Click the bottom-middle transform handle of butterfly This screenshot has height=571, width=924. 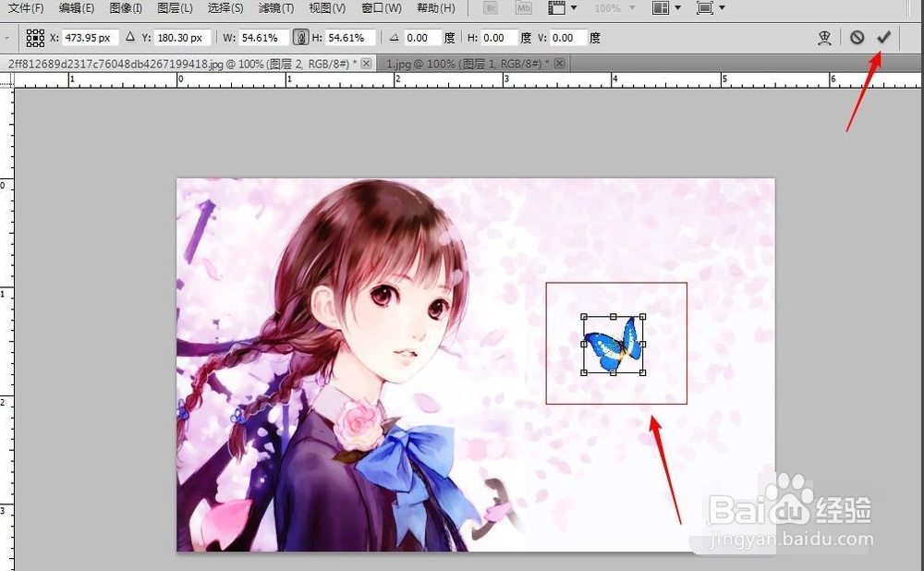[x=613, y=372]
